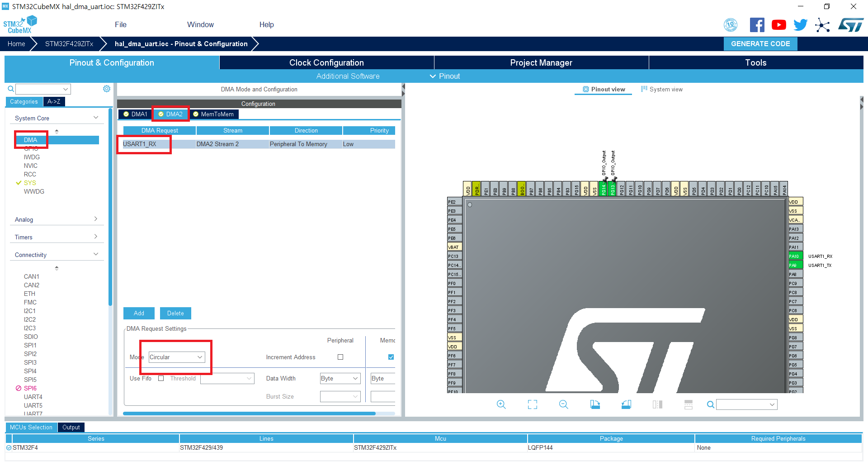
Task: Select UART4 in Connectivity list
Action: coord(33,397)
